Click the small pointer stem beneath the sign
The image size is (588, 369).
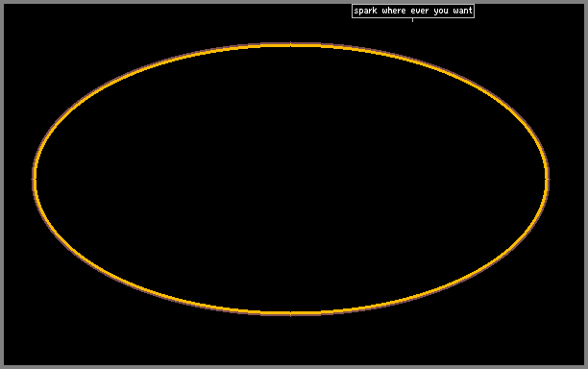coord(412,20)
